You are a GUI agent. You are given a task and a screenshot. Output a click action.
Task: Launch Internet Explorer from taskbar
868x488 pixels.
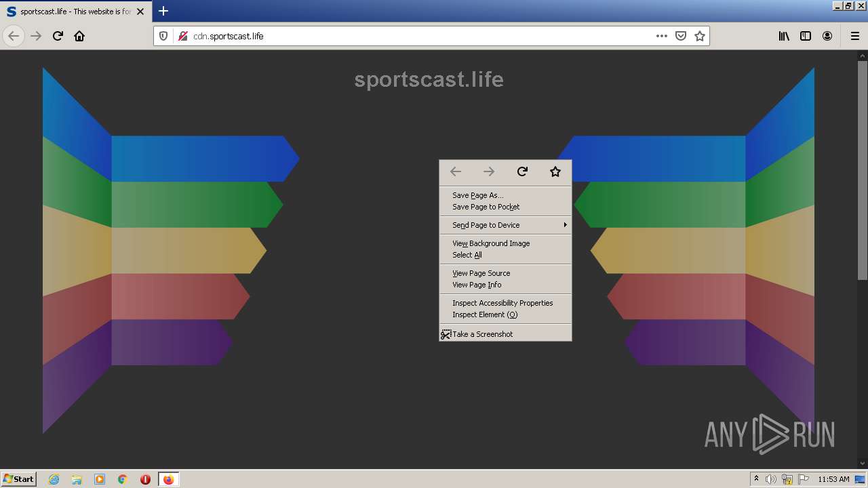pos(54,479)
